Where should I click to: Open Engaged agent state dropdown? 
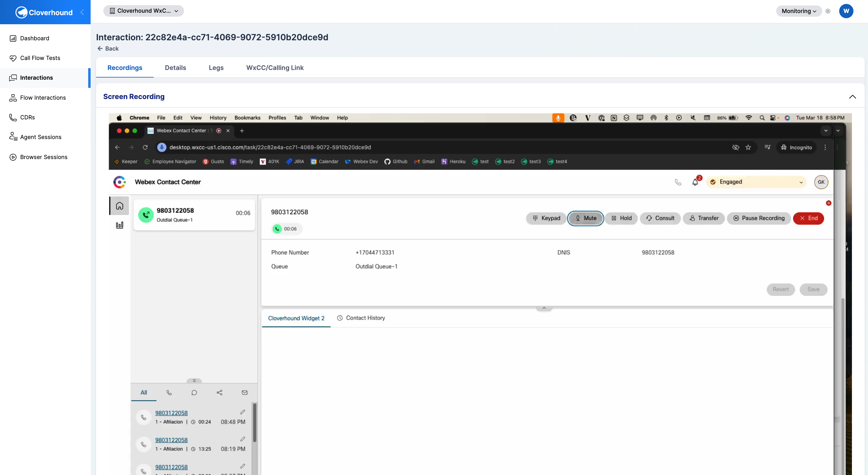756,182
